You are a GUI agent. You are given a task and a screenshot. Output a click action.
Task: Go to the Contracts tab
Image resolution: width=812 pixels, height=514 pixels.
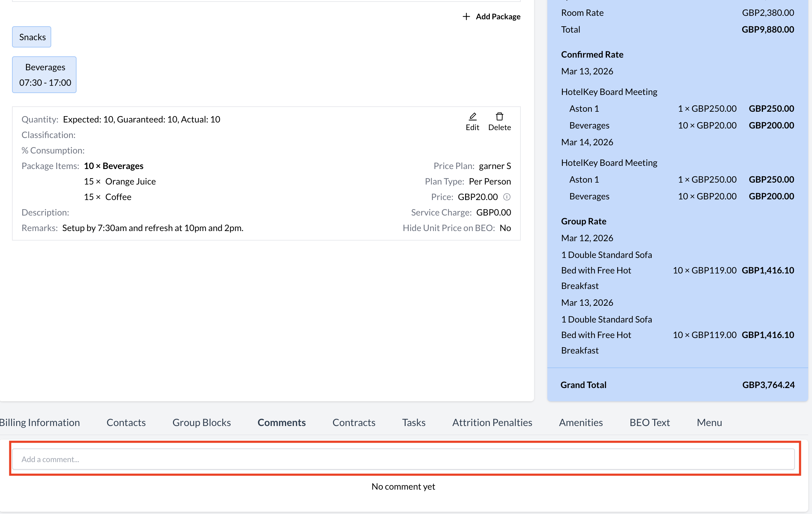pos(354,422)
